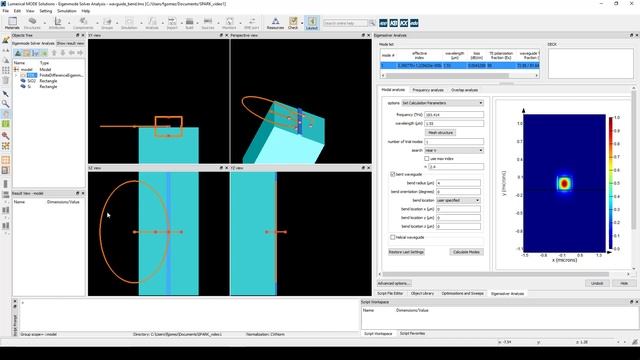
Task: Open the bend location user specified dropdown
Action: 458,200
